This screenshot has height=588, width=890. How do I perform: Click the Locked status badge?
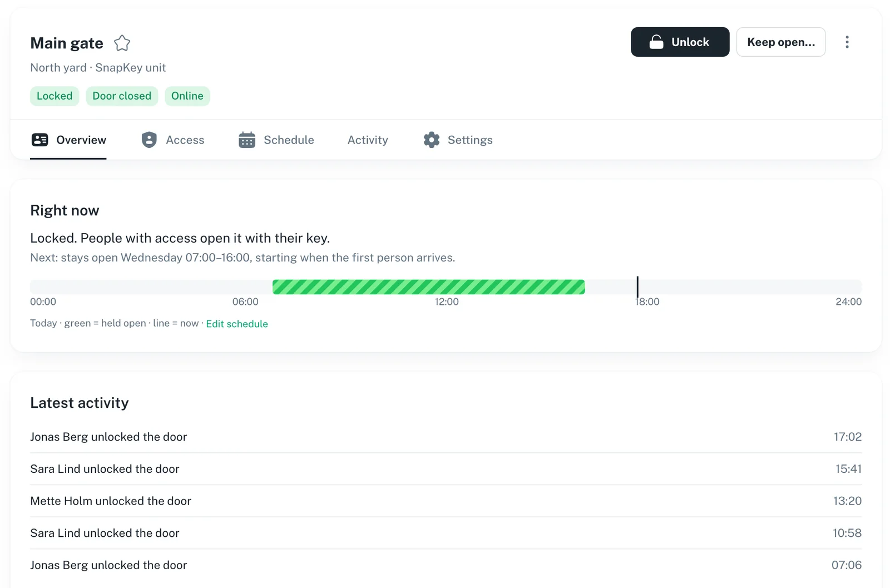coord(55,96)
